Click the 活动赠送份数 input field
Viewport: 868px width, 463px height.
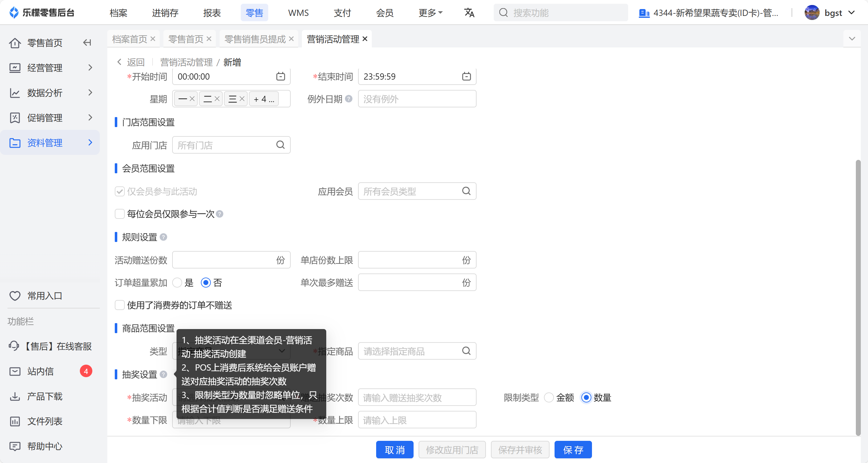(231, 260)
